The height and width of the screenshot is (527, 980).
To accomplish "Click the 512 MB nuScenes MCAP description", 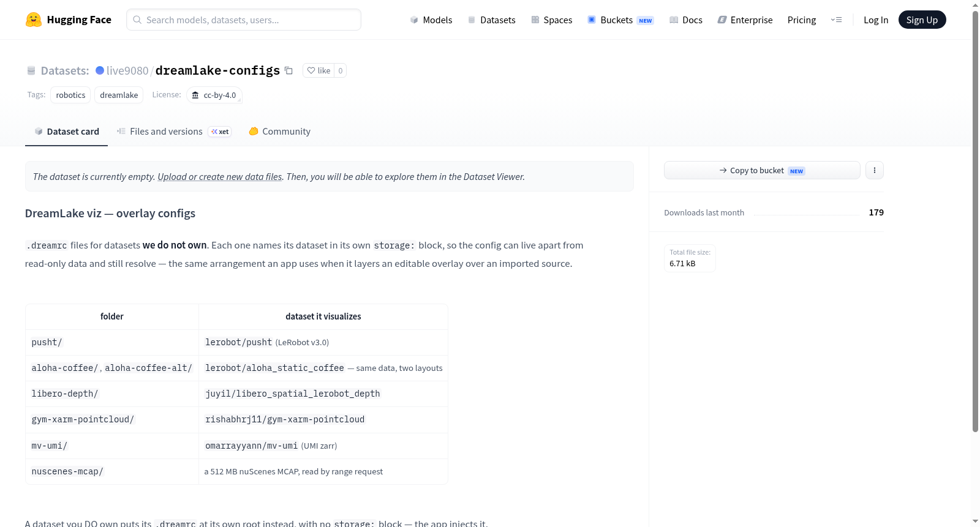I will pos(293,471).
